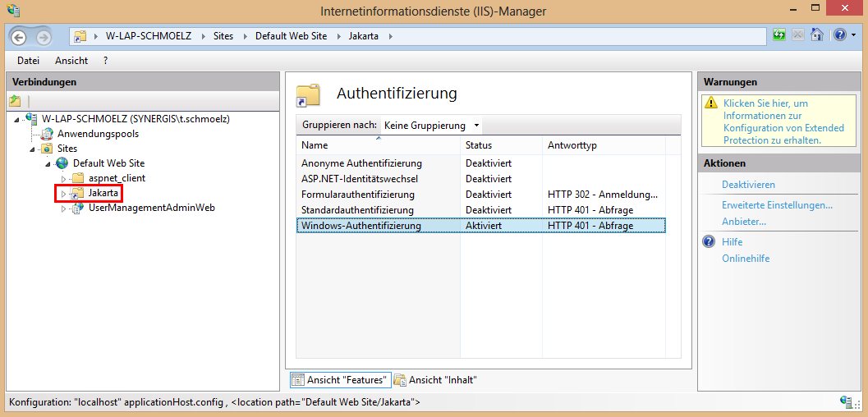
Task: Open the Ansicht menu
Action: point(71,61)
